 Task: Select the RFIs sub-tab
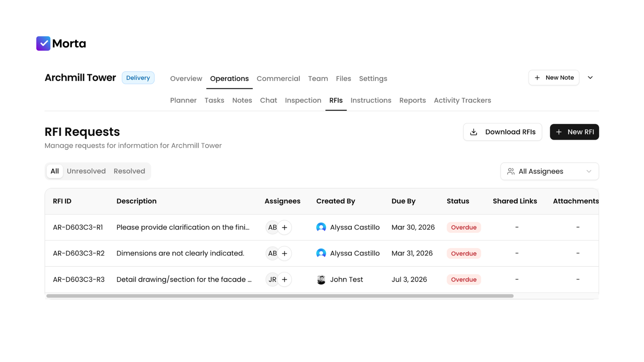point(336,100)
